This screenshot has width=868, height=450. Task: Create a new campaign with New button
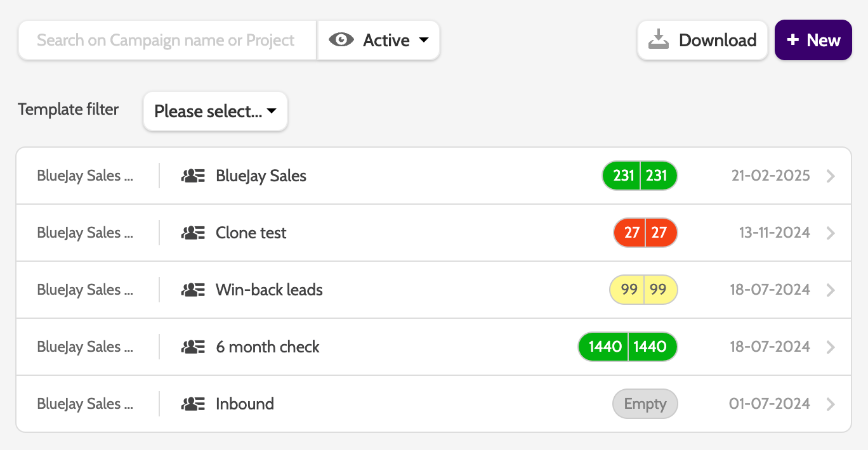click(x=813, y=40)
